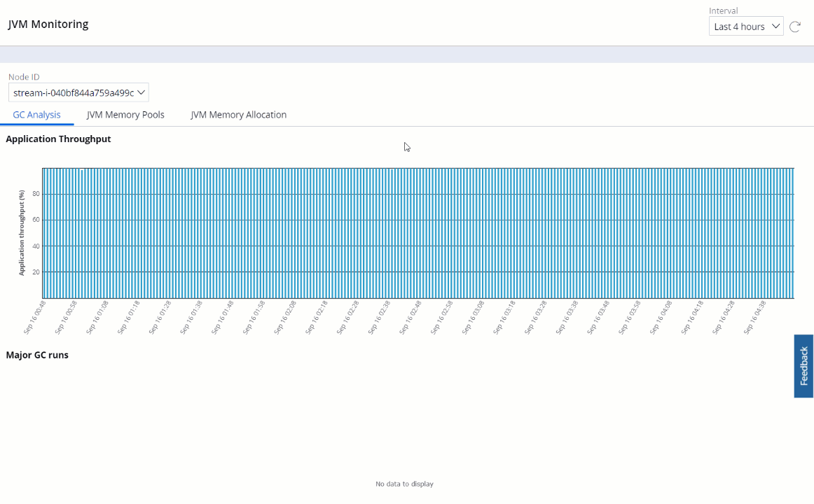Screen dimensions: 814x504
Task: Click the rightmost bar in the throughput chart
Action: [792, 233]
